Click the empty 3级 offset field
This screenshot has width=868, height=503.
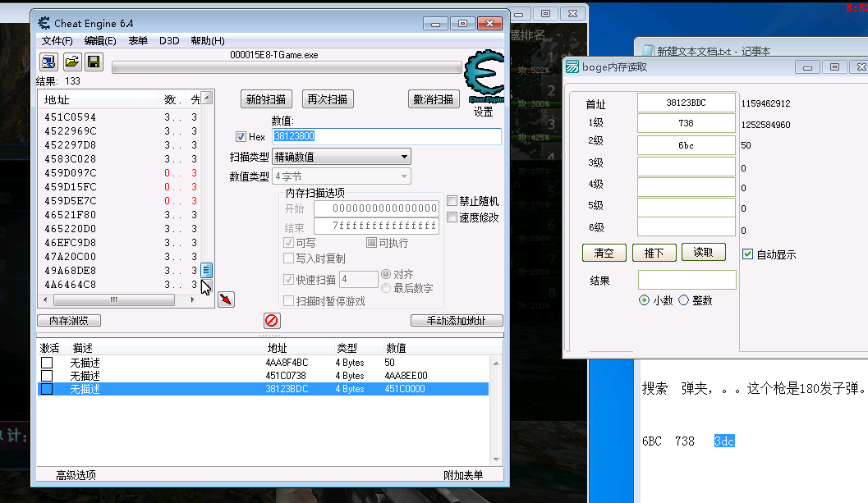pos(686,167)
